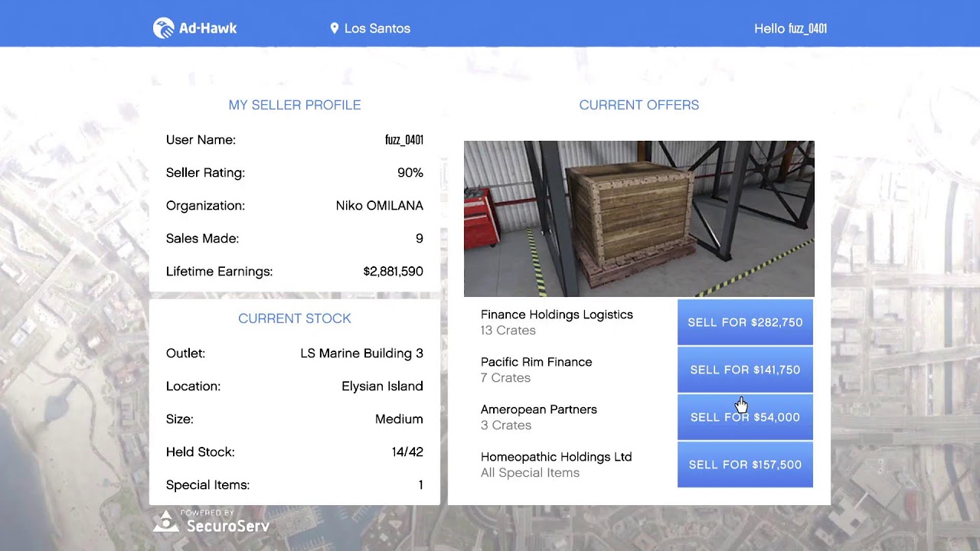Click the 7 Crates quantity text
This screenshot has height=551, width=980.
(505, 378)
